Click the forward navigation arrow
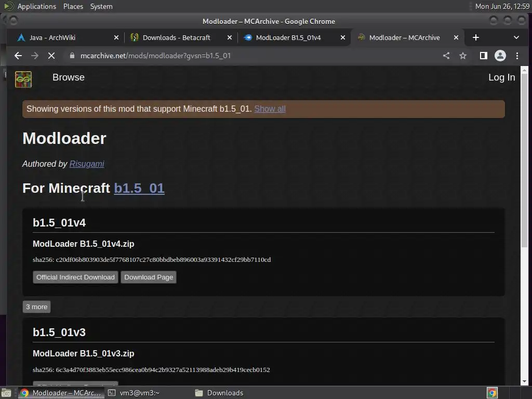 pyautogui.click(x=35, y=56)
